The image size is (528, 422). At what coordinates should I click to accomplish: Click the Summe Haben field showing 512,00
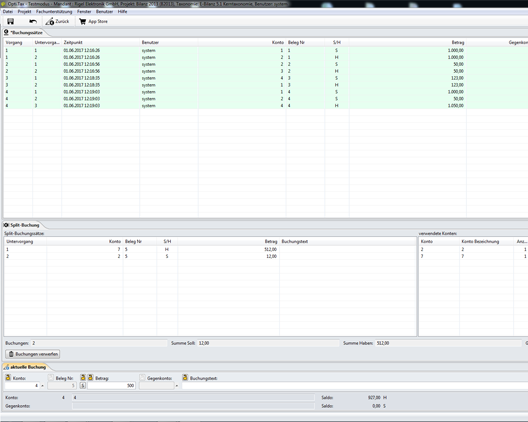pyautogui.click(x=448, y=343)
